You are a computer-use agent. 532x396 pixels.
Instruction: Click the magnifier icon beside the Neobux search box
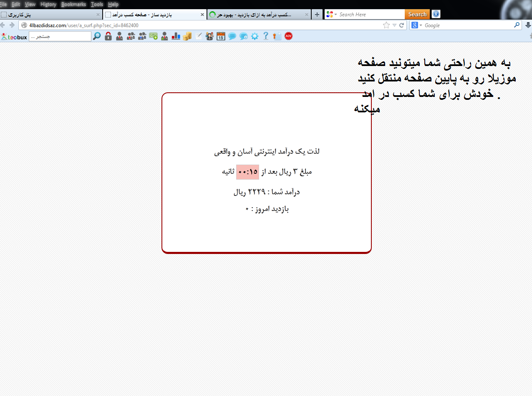pos(97,36)
